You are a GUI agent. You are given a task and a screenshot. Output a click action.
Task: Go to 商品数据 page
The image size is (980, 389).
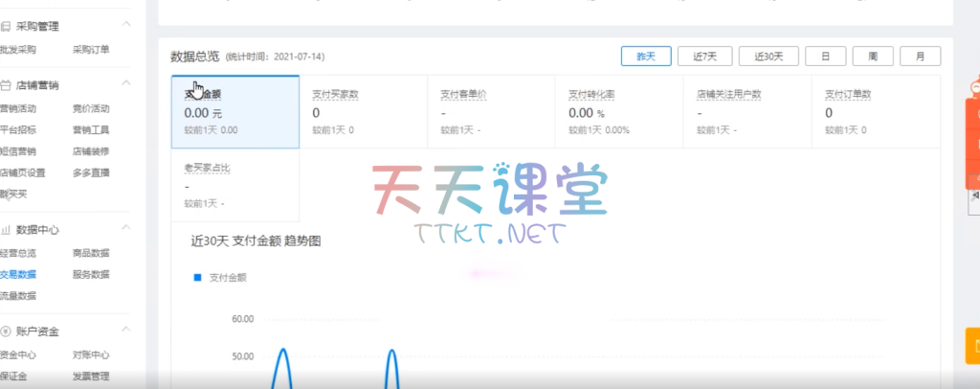pyautogui.click(x=91, y=253)
